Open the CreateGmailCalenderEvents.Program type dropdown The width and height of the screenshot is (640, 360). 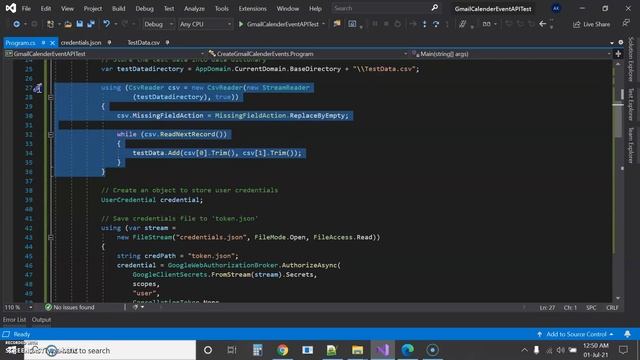[x=307, y=54]
